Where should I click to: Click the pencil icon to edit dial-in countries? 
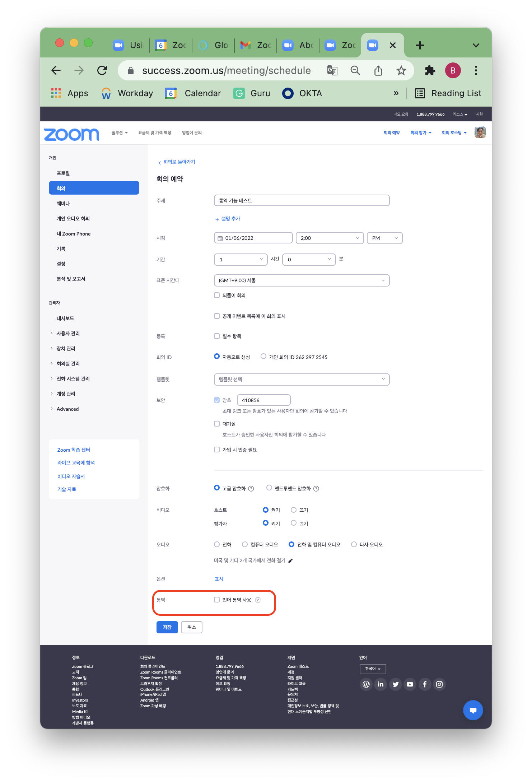(290, 560)
